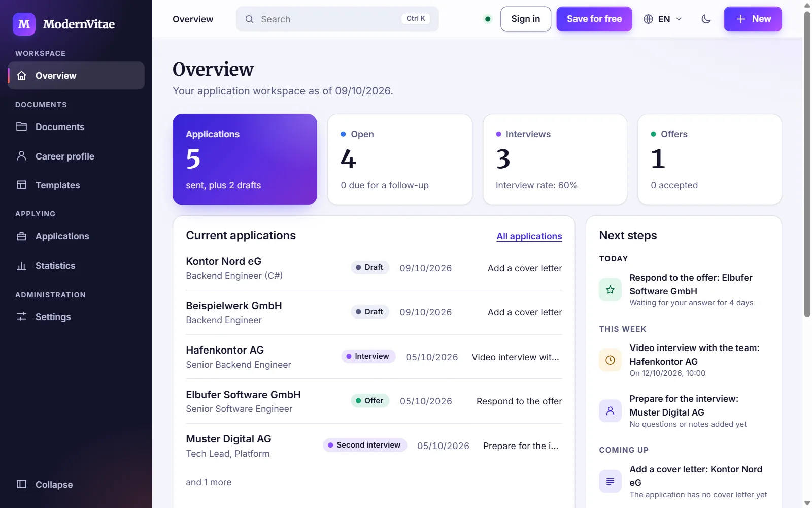812x508 pixels.
Task: Open Statistics via its bar chart icon
Action: [x=21, y=266]
